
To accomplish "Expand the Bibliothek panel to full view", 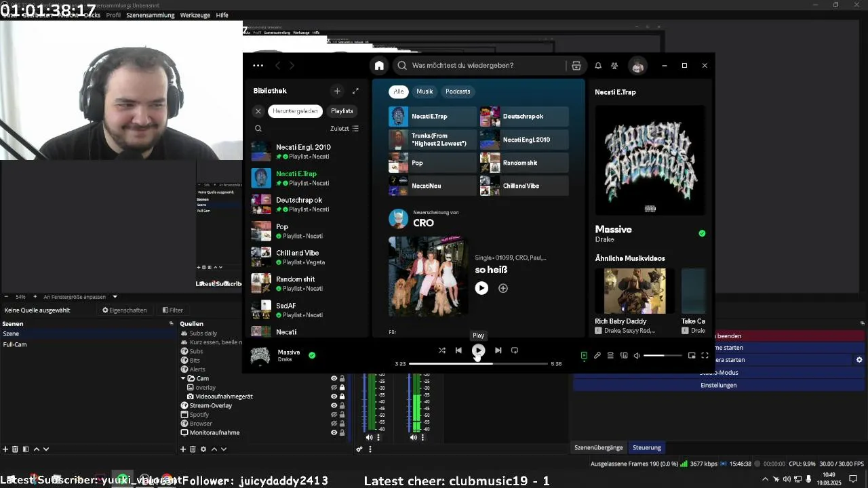I will pos(355,91).
